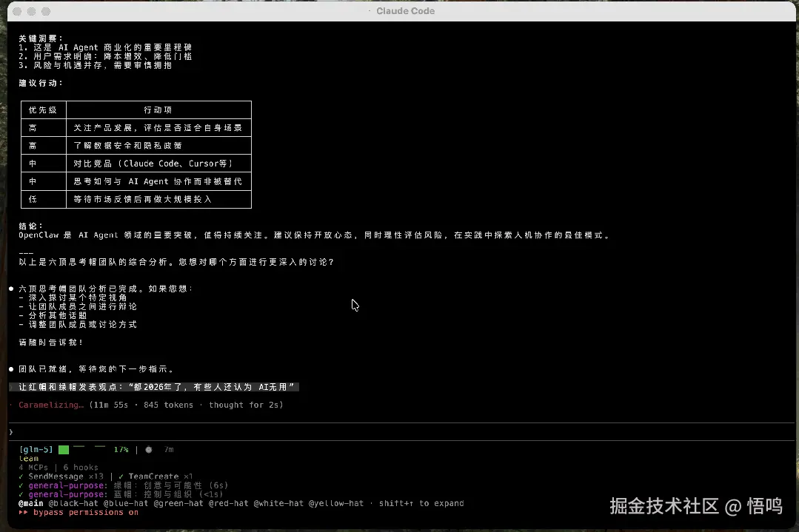Click the checkmark before SendMessage x13
The image size is (799, 532).
coord(21,477)
